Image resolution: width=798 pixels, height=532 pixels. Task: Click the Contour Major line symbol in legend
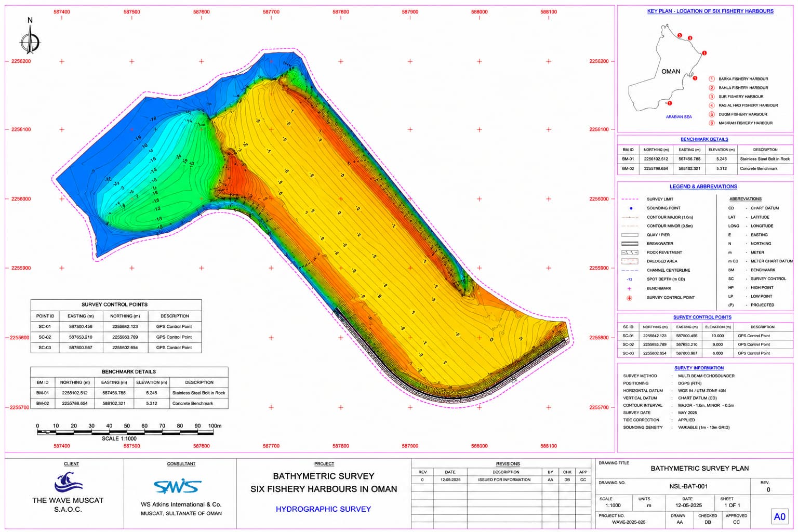pos(630,217)
